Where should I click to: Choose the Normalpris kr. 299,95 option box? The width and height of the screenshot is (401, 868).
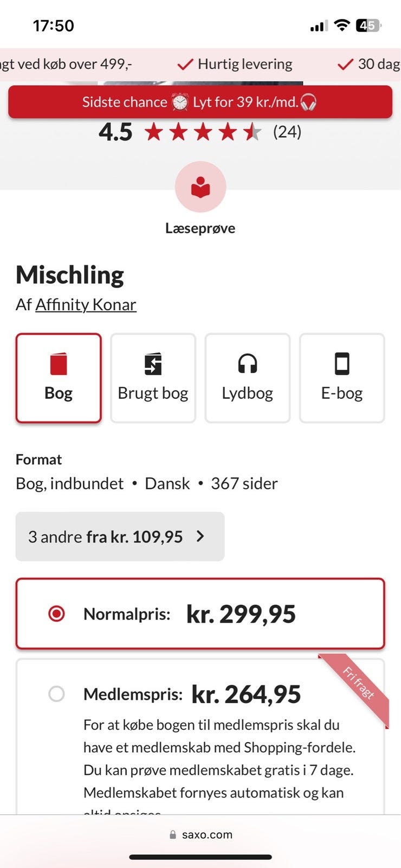click(x=200, y=614)
